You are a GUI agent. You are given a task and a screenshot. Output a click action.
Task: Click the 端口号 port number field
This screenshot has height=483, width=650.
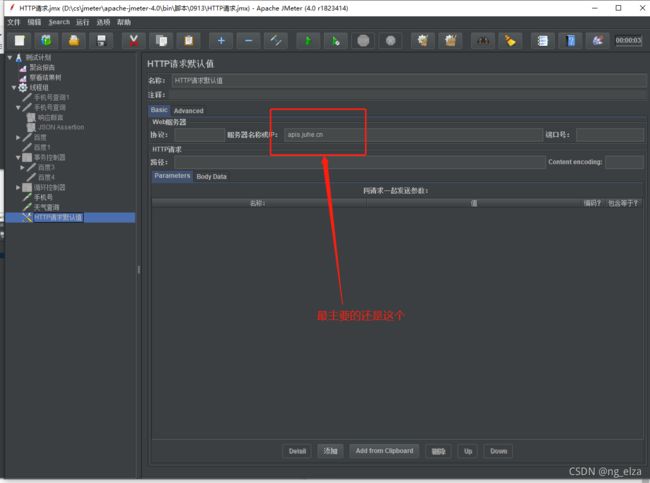pyautogui.click(x=610, y=135)
